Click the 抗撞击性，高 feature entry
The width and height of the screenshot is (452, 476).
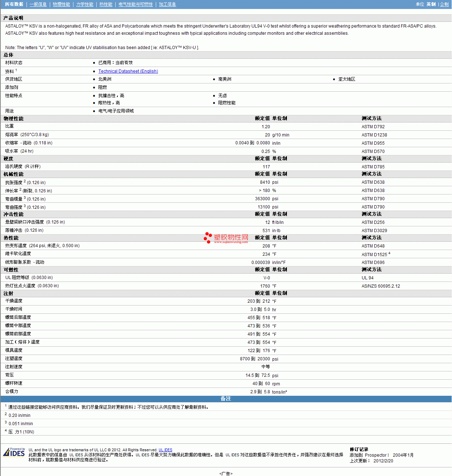coord(111,96)
